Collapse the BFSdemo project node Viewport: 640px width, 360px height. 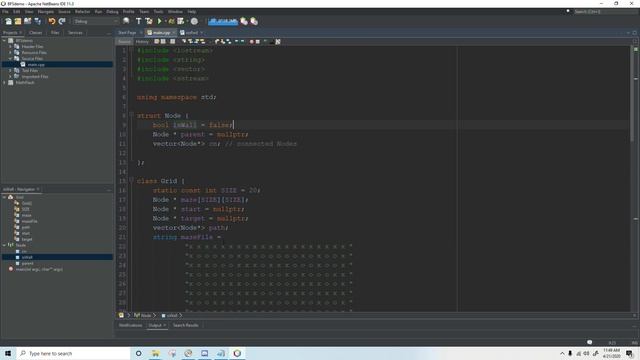tap(4, 40)
